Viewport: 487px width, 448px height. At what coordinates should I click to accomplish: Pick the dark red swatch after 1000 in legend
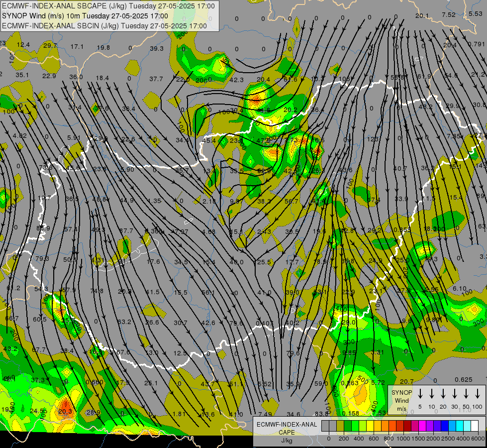point(407,426)
